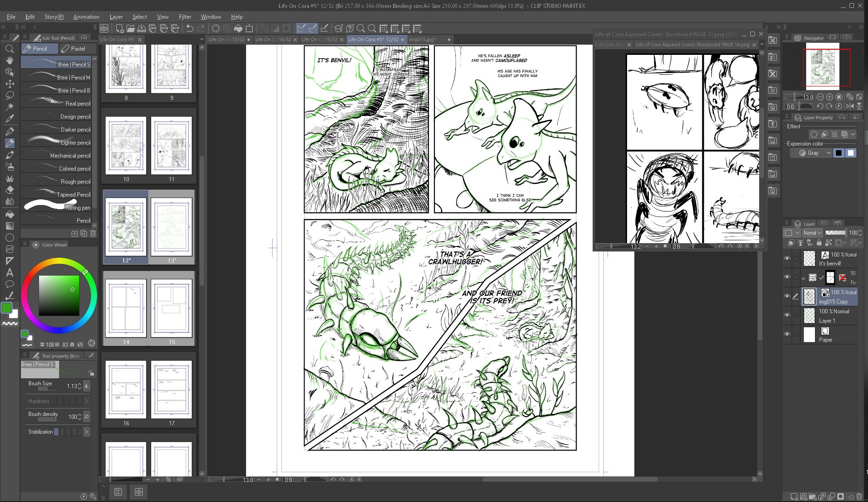
Task: Select the Eraser tool in the toolbox
Action: coord(9,190)
